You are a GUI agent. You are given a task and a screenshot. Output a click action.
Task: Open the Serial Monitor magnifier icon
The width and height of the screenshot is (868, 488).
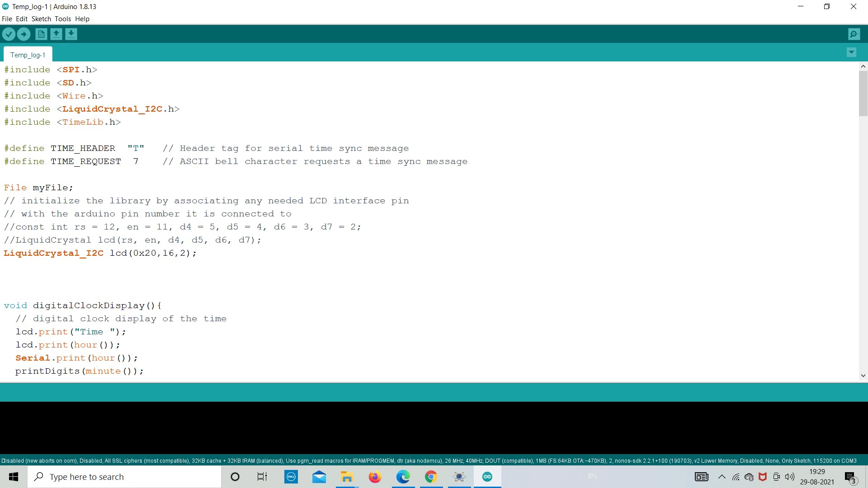[x=854, y=34]
